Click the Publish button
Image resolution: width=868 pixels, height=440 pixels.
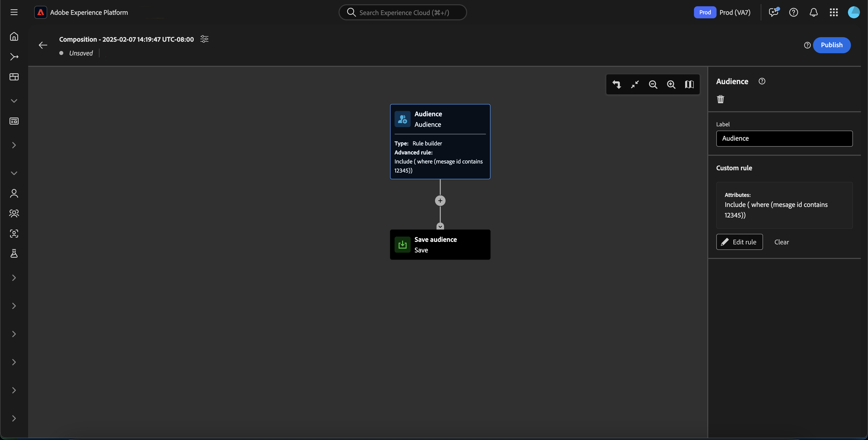(831, 45)
